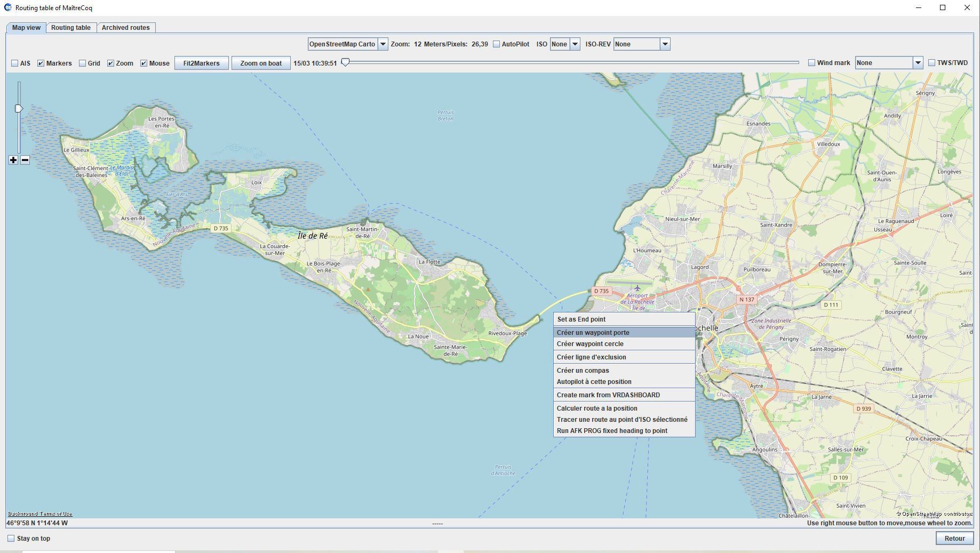Maximize the Routing table window

click(943, 7)
